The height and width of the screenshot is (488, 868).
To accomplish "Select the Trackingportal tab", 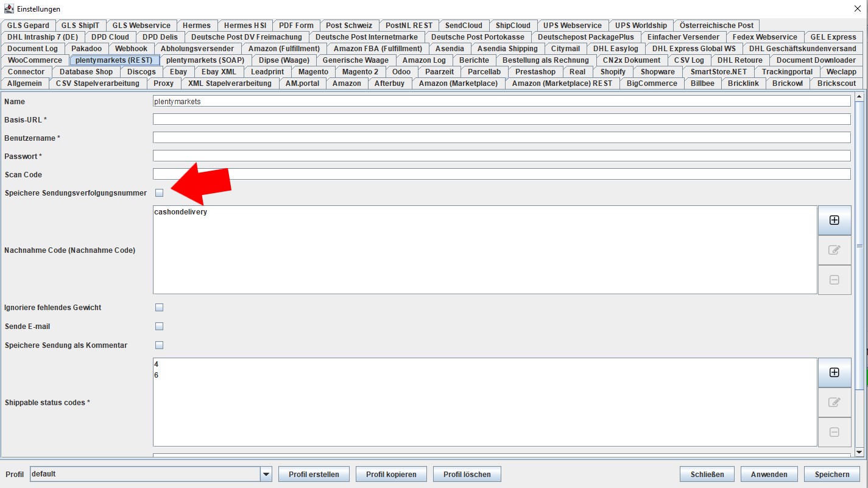I will coord(787,72).
